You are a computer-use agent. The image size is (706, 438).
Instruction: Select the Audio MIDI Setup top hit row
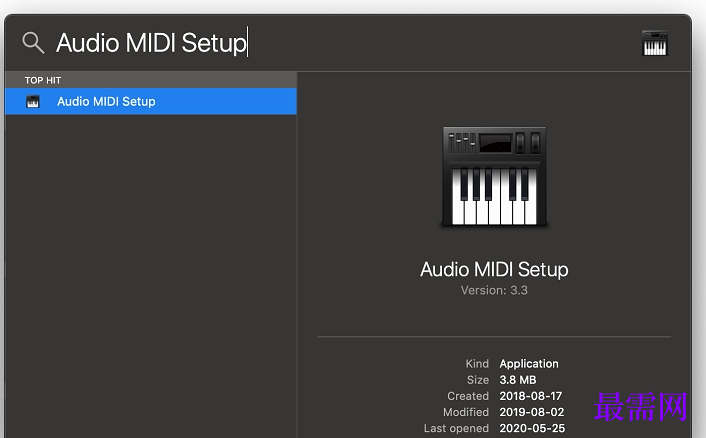[151, 101]
